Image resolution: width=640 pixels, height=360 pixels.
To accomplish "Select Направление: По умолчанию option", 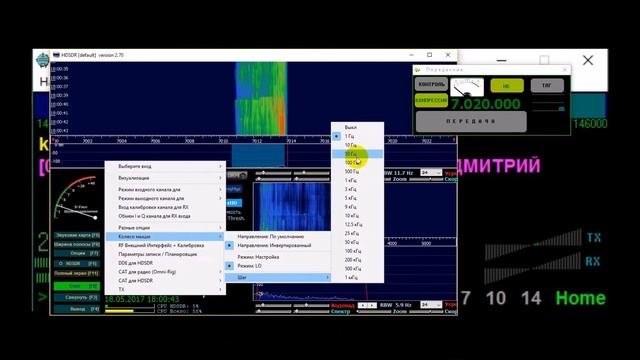I will tap(278, 237).
